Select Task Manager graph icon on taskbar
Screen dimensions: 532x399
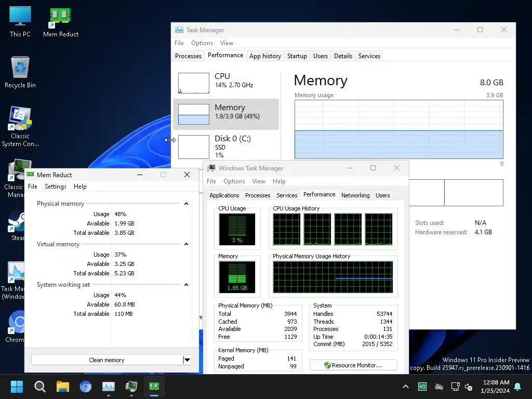[109, 387]
